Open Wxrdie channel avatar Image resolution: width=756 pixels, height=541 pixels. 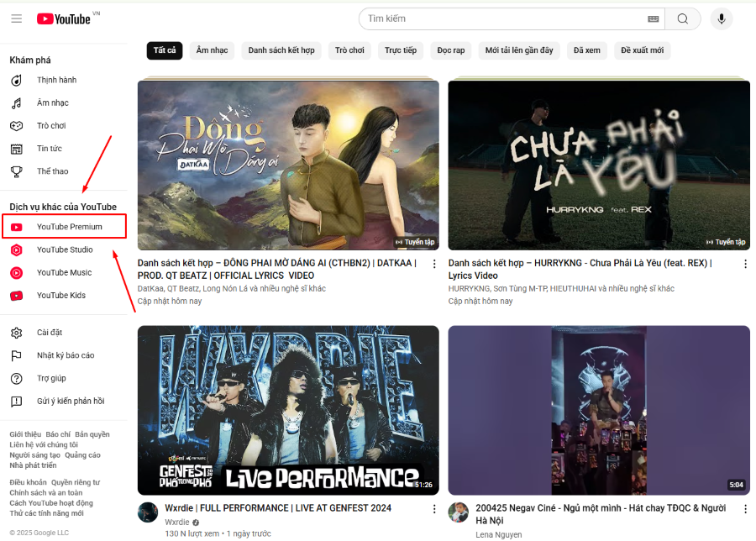coord(148,512)
